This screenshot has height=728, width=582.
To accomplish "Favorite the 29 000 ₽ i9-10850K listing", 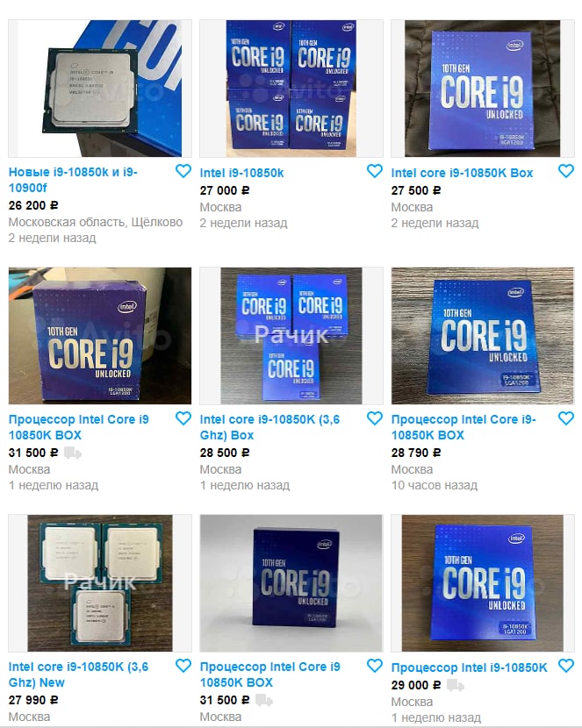I will pos(566,666).
